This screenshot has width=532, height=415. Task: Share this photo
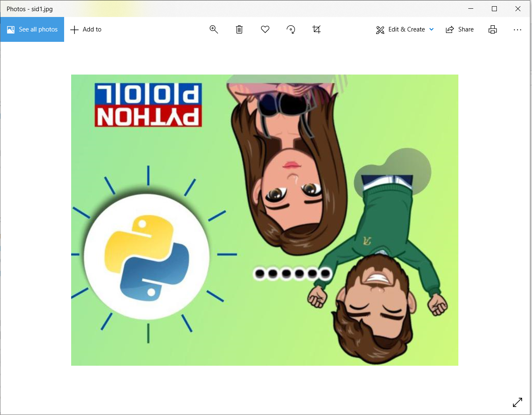click(x=460, y=29)
